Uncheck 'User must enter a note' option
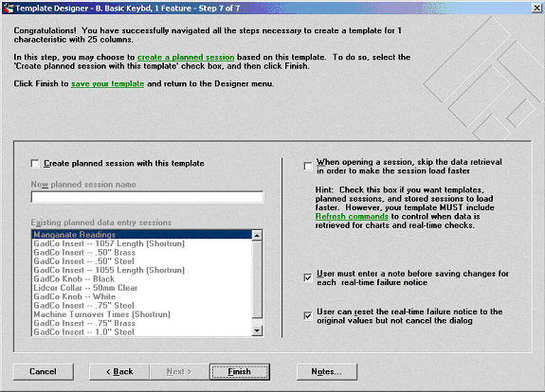The width and height of the screenshot is (545, 392). (x=308, y=277)
